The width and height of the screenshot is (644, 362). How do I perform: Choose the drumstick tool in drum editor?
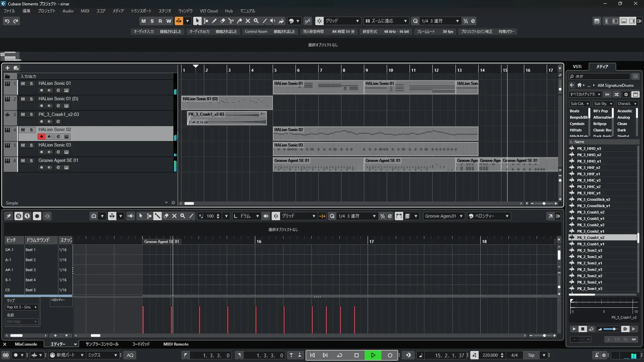(x=157, y=216)
